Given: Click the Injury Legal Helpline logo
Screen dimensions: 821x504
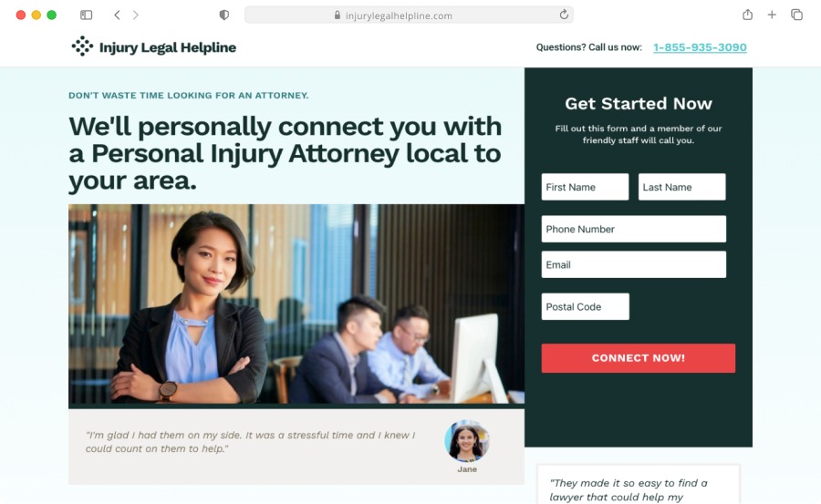Looking at the screenshot, I should [154, 47].
